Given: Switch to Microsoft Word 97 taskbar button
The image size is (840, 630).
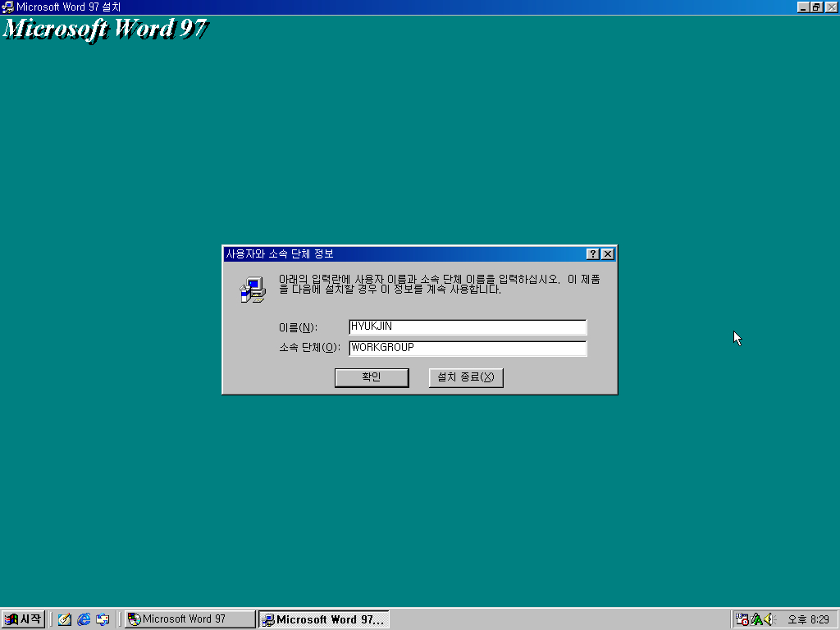Looking at the screenshot, I should coord(190,619).
